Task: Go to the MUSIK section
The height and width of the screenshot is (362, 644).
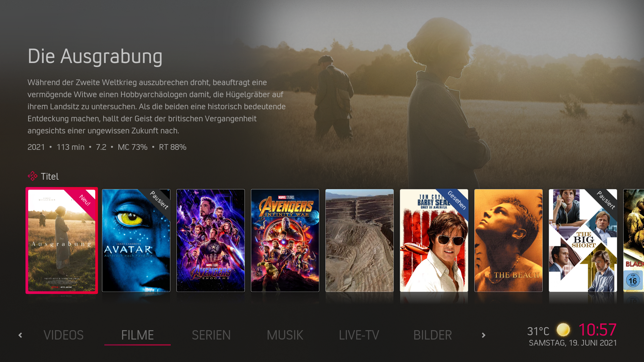Action: pyautogui.click(x=285, y=335)
